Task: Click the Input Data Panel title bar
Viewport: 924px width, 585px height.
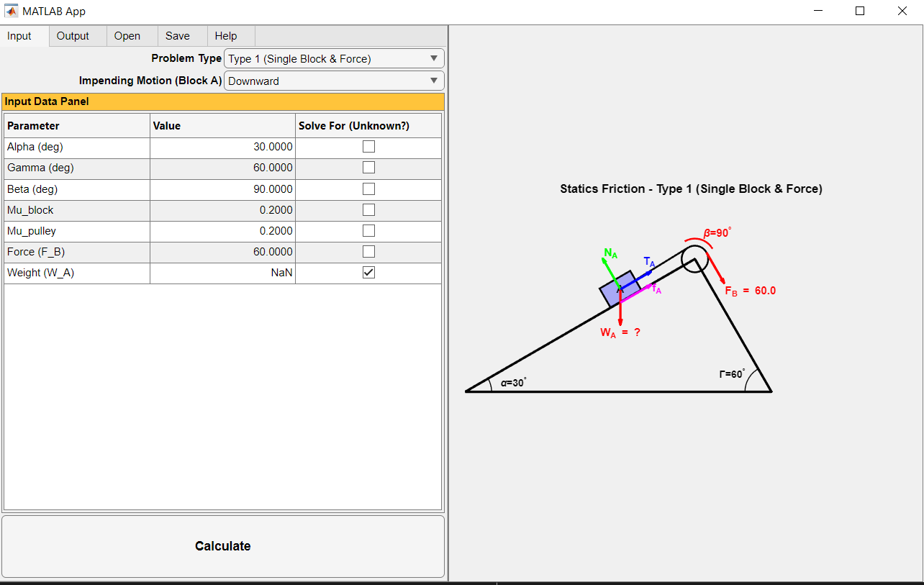Action: 223,101
